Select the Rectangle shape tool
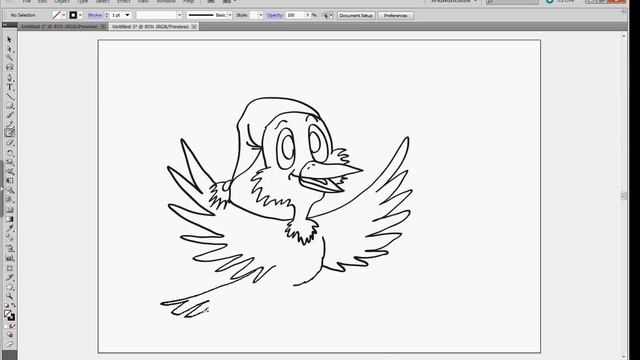This screenshot has width=640, height=360. point(9,106)
